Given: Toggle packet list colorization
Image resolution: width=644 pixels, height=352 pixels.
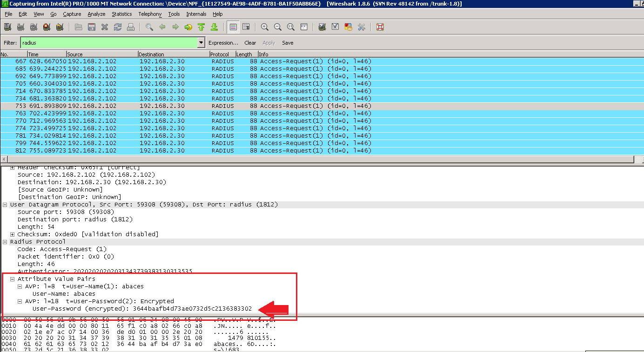Looking at the screenshot, I should pos(233,27).
